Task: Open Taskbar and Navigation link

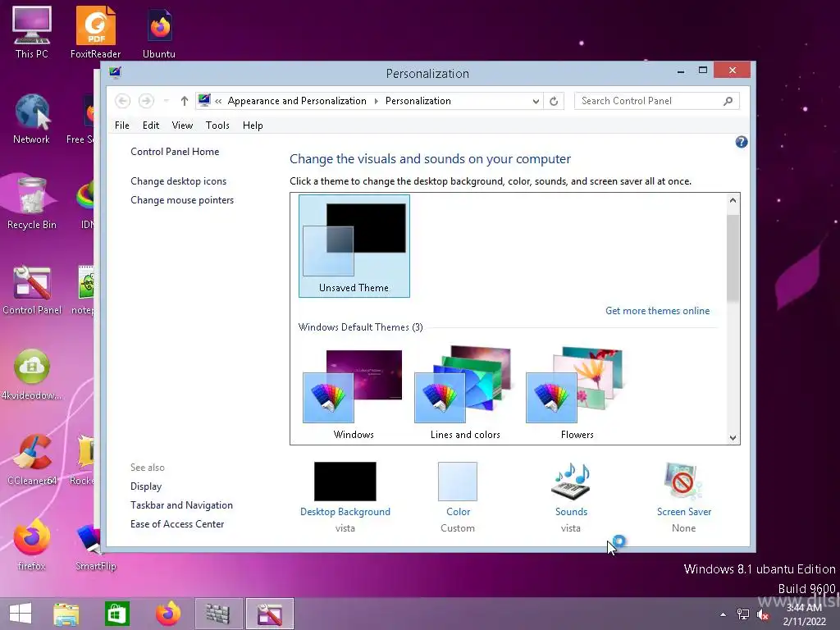Action: (181, 505)
